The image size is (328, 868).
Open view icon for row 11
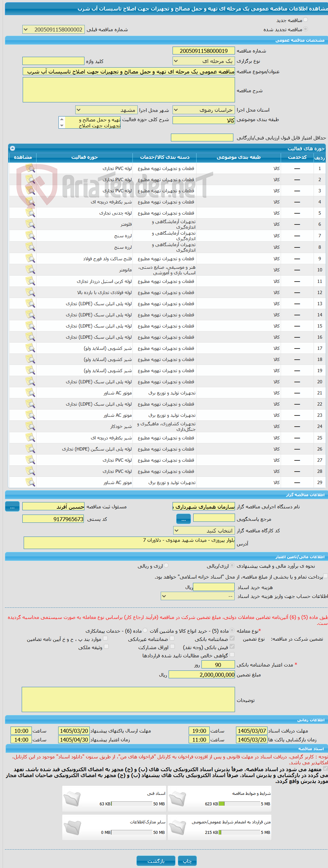(x=30, y=281)
